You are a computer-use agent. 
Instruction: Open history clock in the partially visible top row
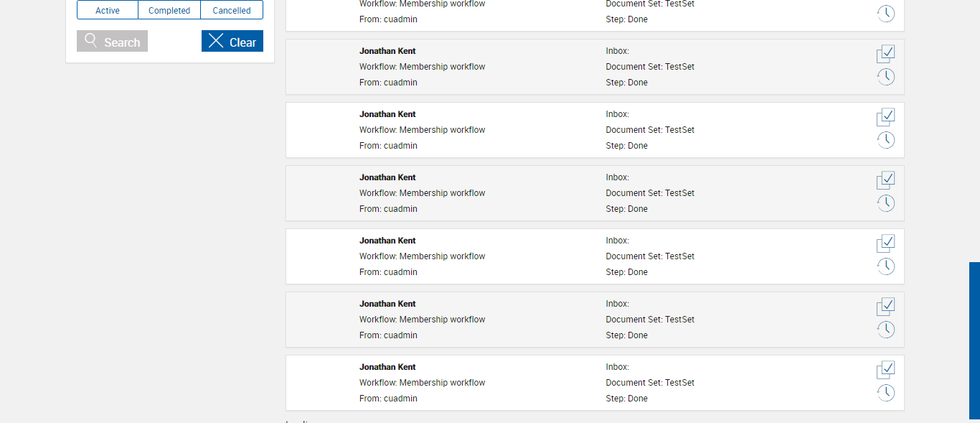pos(886,13)
